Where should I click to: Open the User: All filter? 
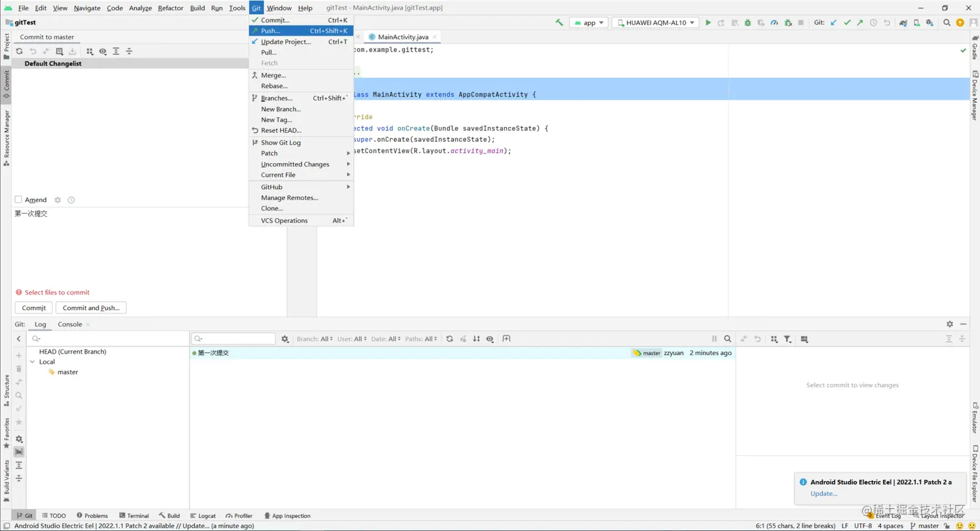352,339
